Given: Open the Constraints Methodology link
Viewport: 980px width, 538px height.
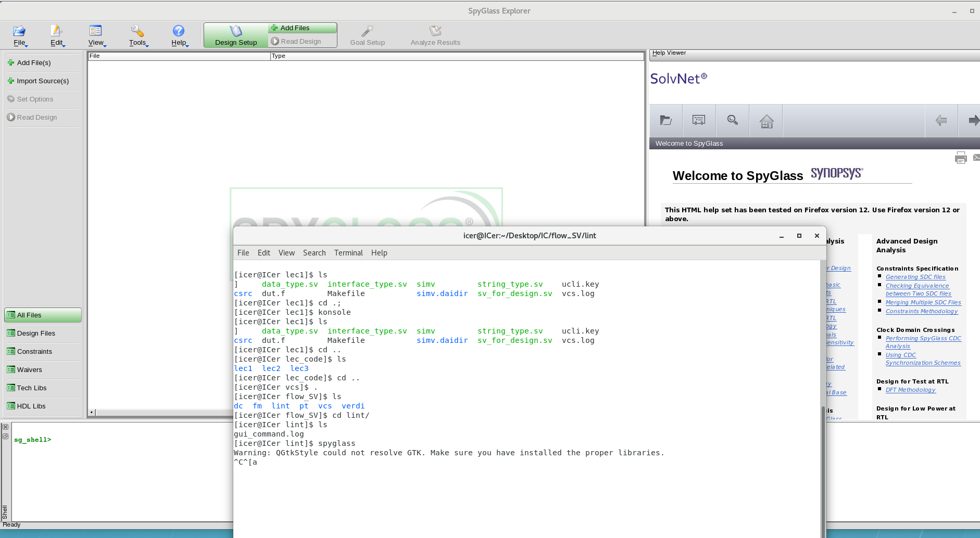Looking at the screenshot, I should coord(922,311).
